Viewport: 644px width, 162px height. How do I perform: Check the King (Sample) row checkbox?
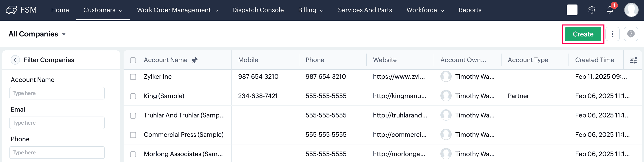click(x=133, y=96)
